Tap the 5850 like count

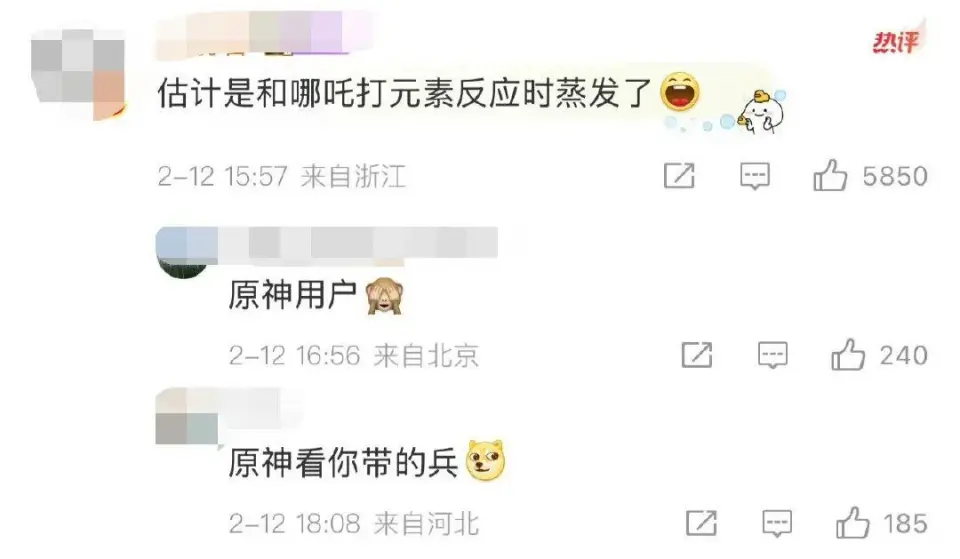895,176
